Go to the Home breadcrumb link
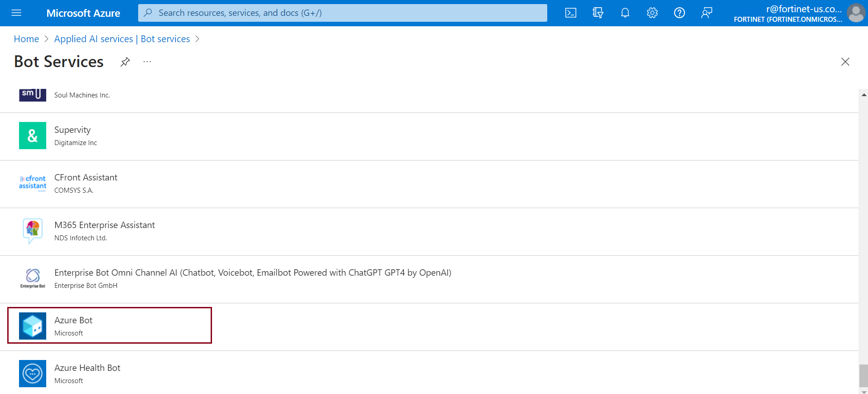This screenshot has height=394, width=868. coord(26,39)
